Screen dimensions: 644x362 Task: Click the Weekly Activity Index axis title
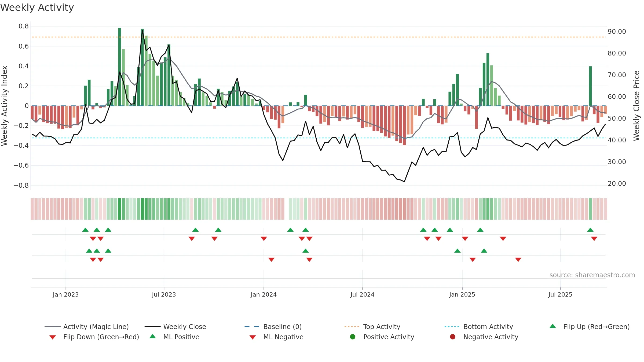(4, 106)
